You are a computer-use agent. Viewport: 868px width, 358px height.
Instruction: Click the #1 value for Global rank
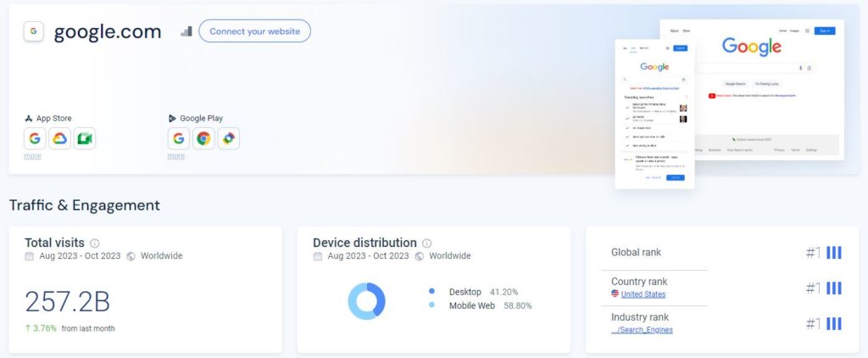[x=813, y=253]
